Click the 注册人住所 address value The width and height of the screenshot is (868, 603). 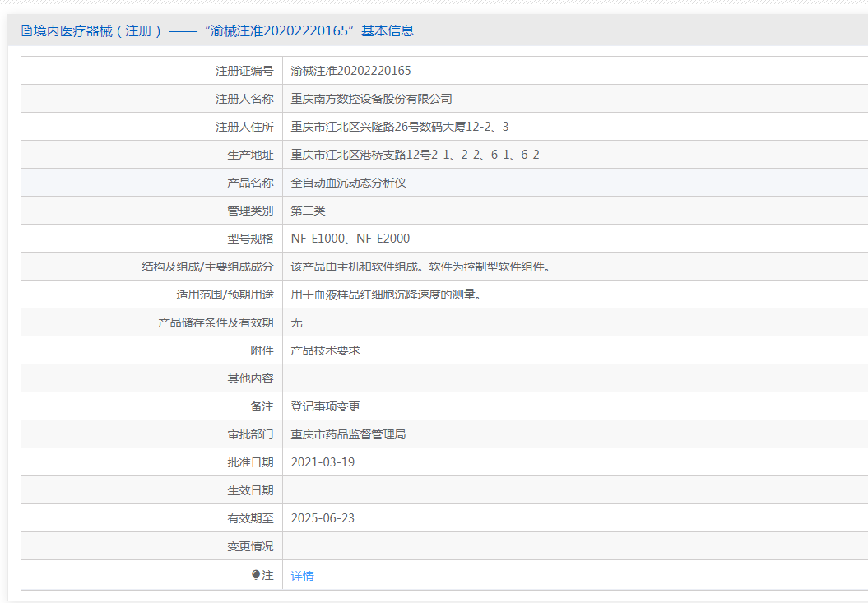[x=400, y=127]
